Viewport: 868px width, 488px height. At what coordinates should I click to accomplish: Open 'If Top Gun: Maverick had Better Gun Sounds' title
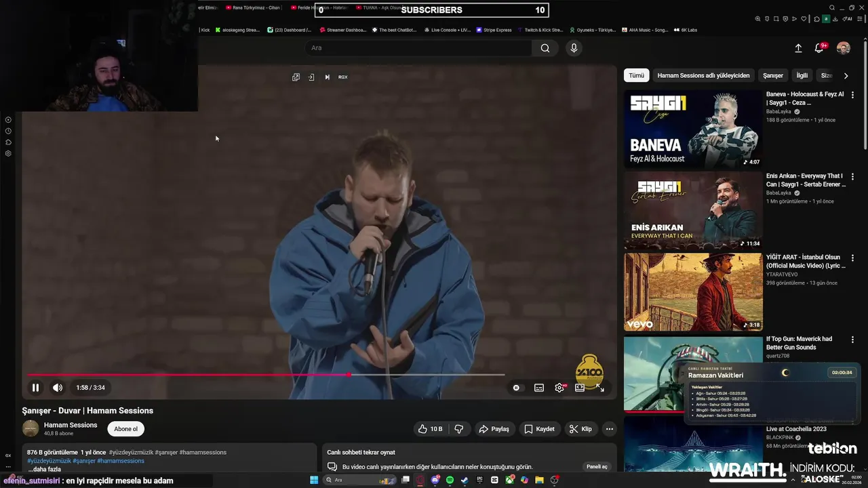[x=800, y=343]
